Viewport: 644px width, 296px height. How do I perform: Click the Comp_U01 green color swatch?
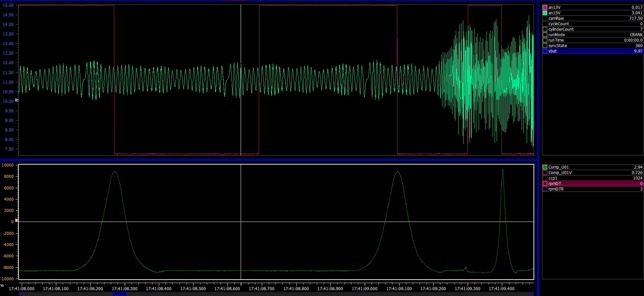(545, 167)
